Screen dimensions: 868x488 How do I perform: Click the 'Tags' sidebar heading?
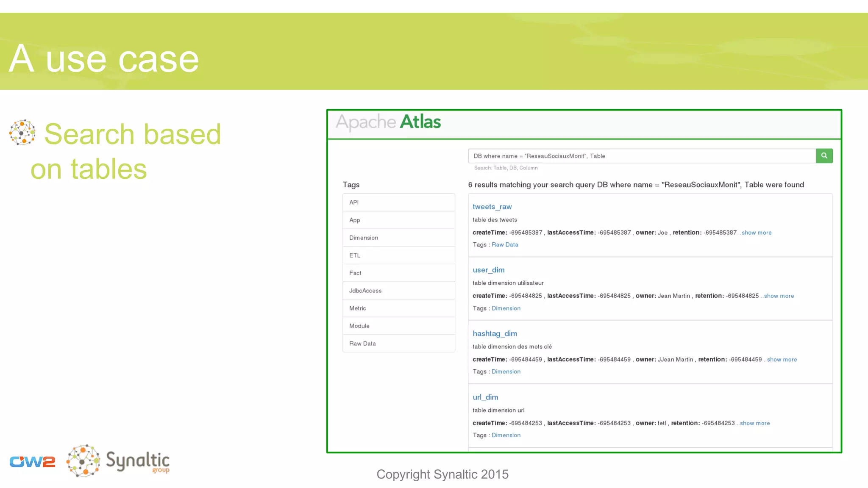pos(351,185)
